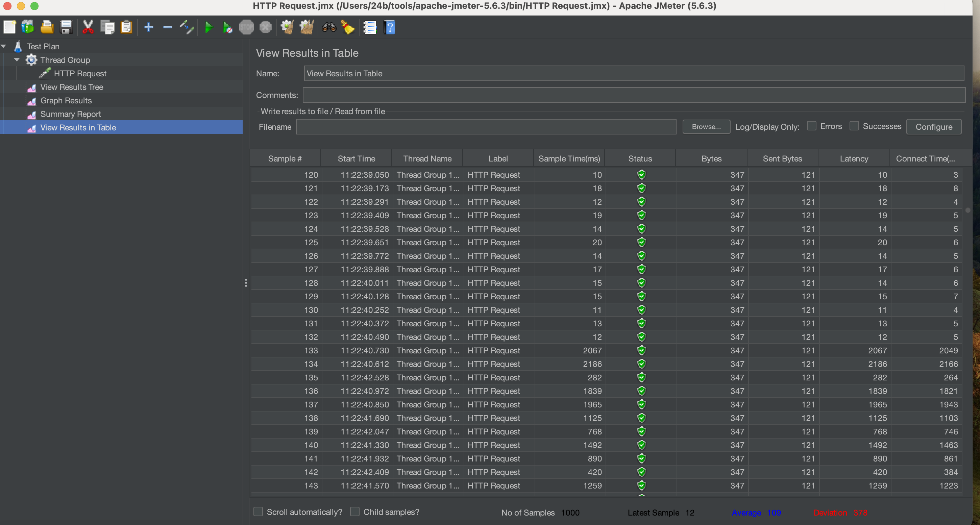Enable the Successes checkbox
980x525 pixels.
pyautogui.click(x=854, y=126)
